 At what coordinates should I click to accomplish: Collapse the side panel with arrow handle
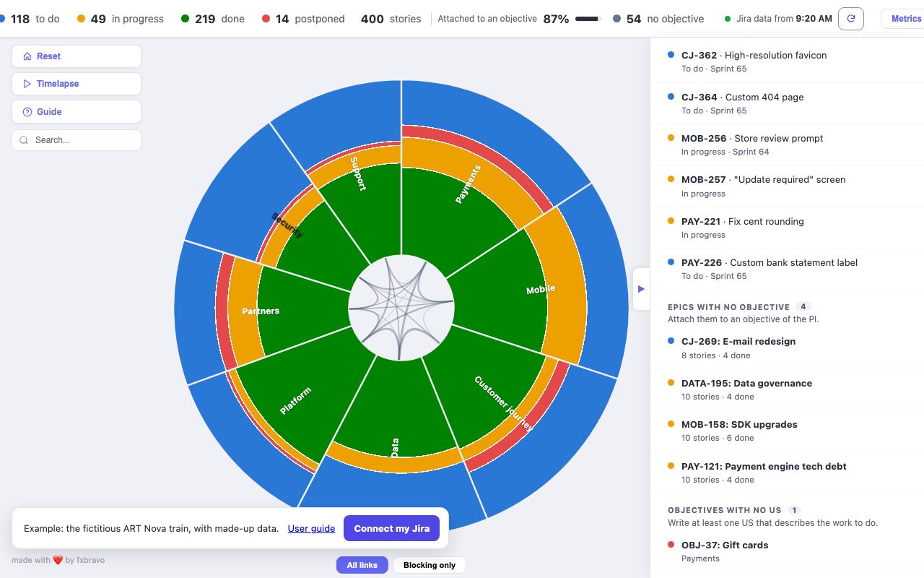point(641,289)
